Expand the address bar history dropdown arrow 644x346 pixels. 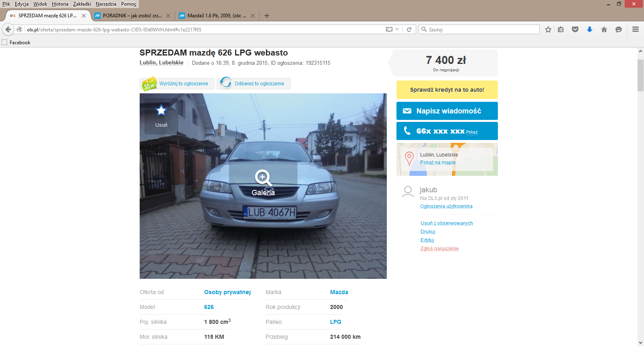click(x=397, y=29)
